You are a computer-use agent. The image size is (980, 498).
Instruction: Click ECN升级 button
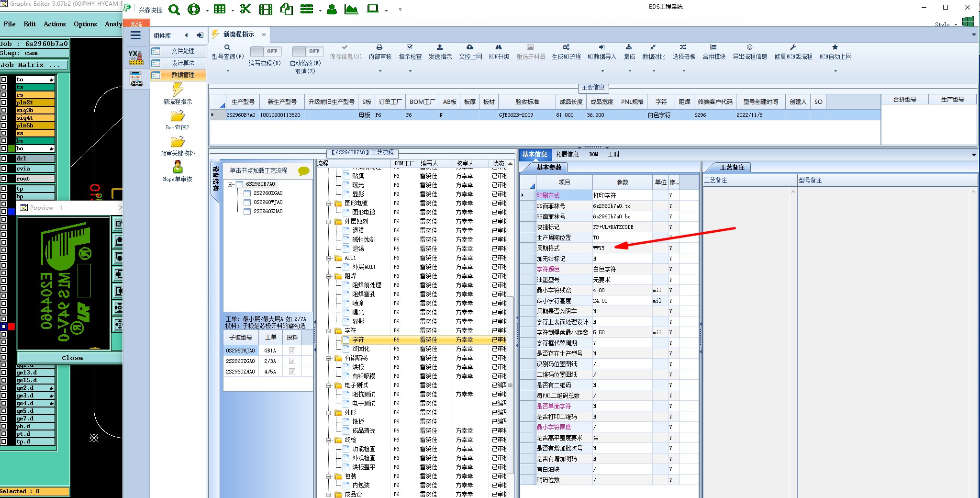click(x=499, y=52)
